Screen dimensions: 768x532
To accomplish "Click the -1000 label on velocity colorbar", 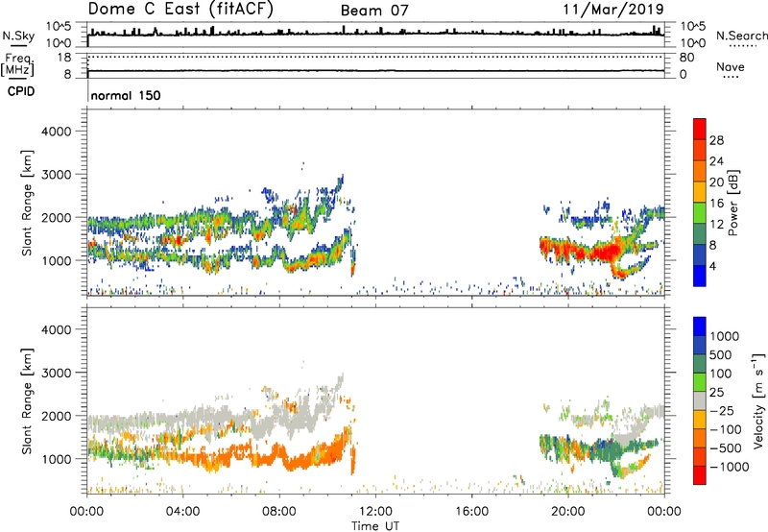I will 730,467.
